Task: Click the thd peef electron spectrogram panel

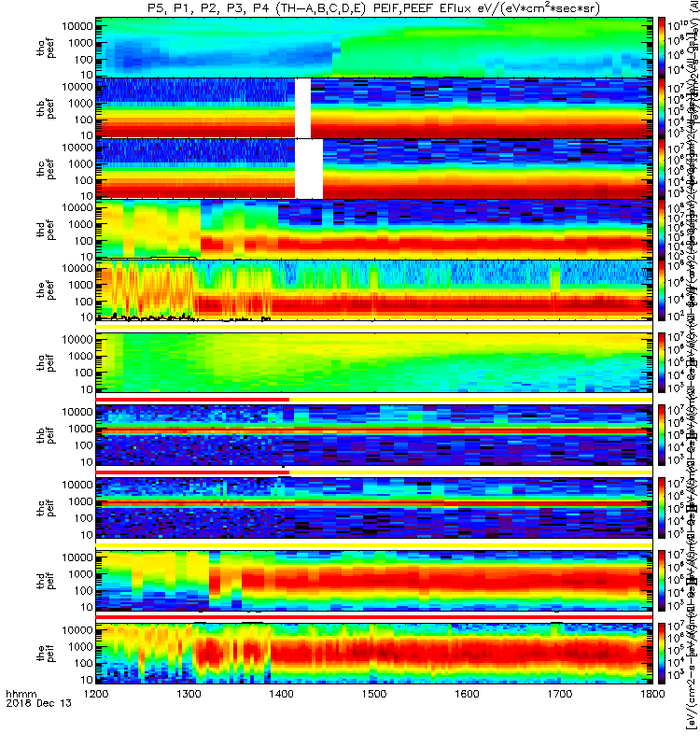Action: [x=374, y=229]
